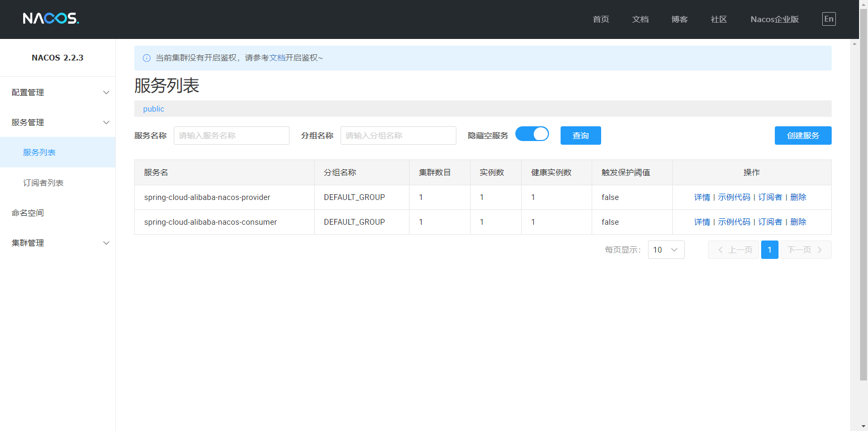This screenshot has width=868, height=431.
Task: Click the NACOS 2.2.3 version label
Action: pos(57,58)
